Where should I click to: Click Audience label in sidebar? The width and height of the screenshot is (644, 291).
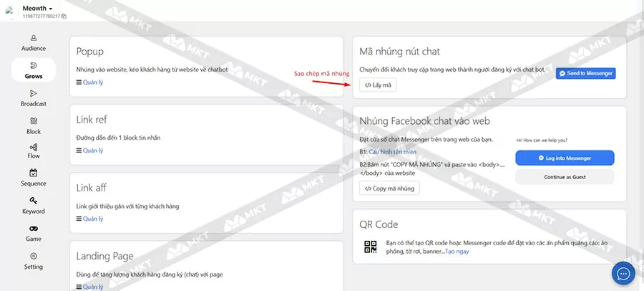point(34,49)
